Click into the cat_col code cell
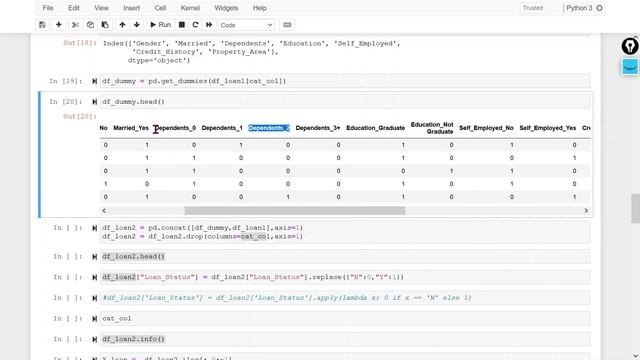The image size is (640, 360). [345, 318]
